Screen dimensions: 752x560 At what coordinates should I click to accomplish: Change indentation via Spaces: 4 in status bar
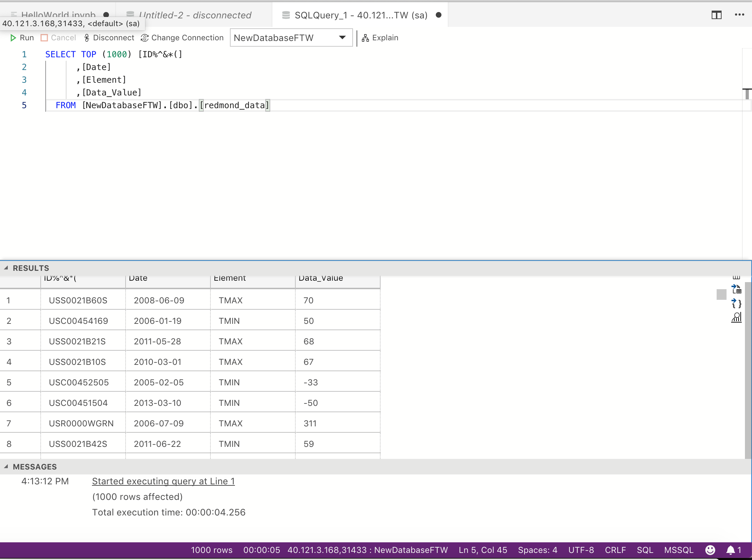tap(537, 550)
